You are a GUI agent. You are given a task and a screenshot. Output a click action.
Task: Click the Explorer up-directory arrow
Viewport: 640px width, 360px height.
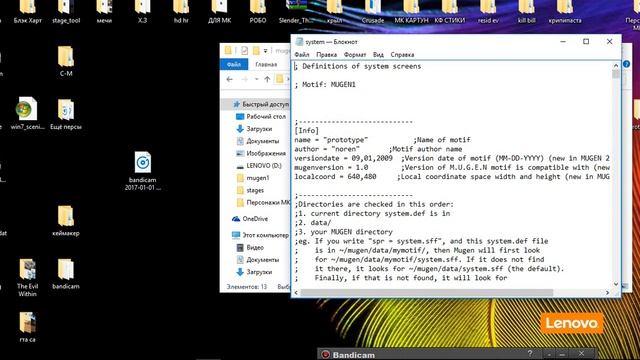267,79
